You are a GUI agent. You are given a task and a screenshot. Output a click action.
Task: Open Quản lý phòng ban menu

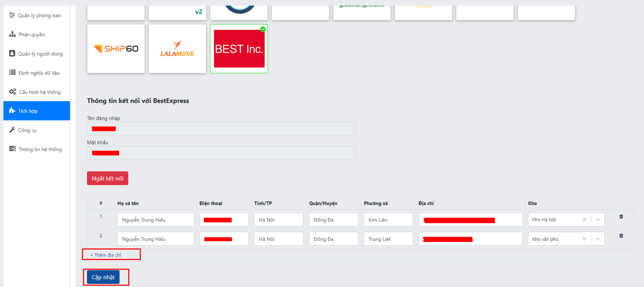(39, 15)
